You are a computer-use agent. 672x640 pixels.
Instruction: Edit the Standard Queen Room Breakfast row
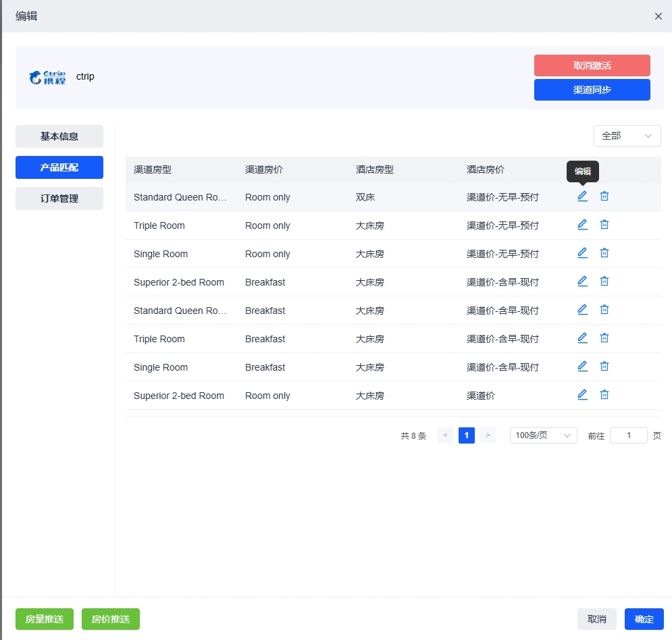(x=582, y=310)
